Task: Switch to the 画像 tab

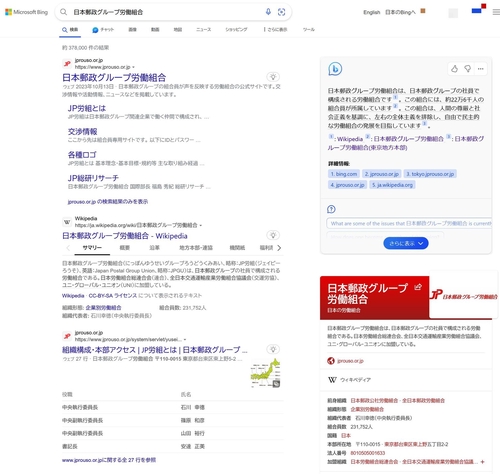Action: click(x=133, y=30)
